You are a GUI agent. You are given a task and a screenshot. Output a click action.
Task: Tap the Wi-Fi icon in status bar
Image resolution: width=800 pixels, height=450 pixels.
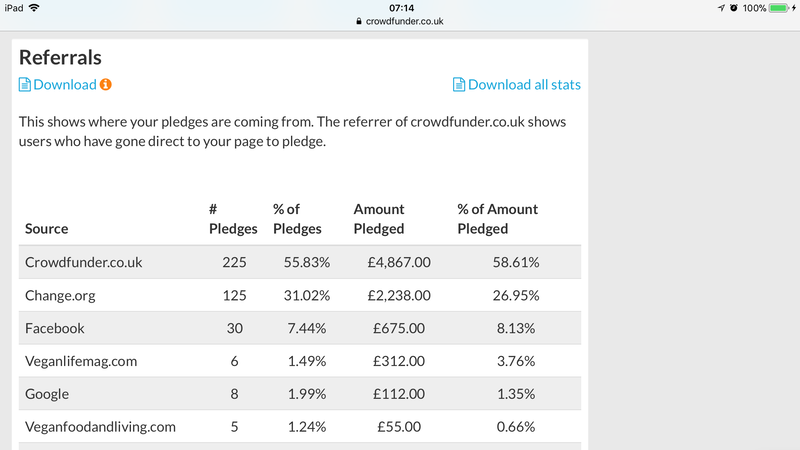tap(35, 8)
